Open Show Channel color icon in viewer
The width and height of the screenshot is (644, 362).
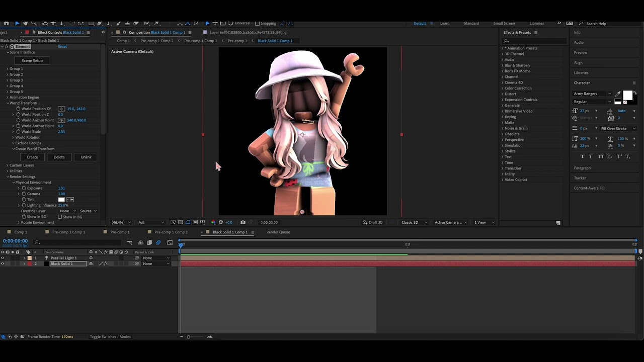click(x=213, y=222)
